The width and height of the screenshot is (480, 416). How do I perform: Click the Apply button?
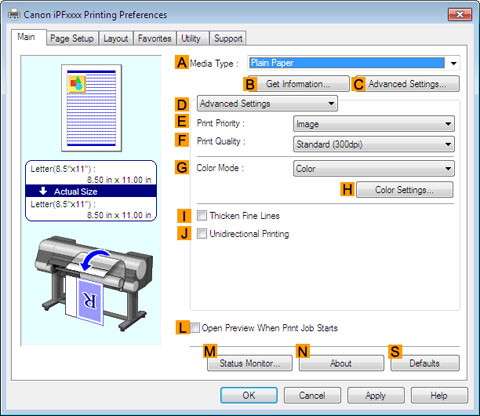[x=376, y=396]
